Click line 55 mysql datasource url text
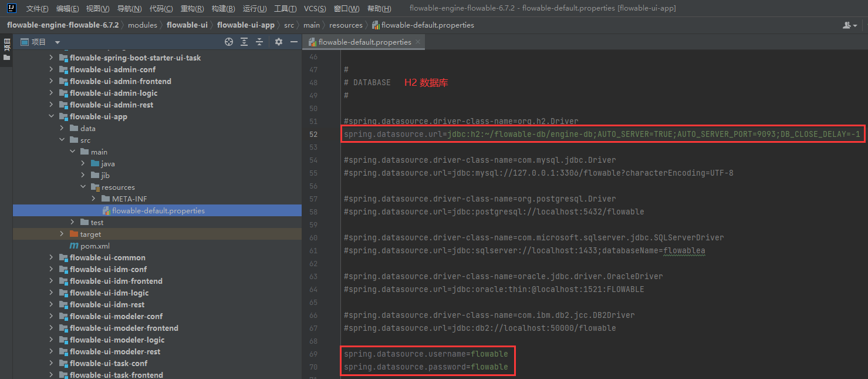This screenshot has width=868, height=379. [539, 173]
